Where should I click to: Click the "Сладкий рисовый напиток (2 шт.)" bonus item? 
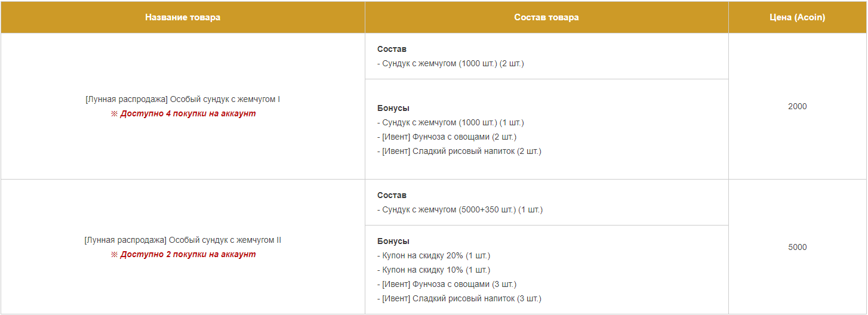click(459, 151)
